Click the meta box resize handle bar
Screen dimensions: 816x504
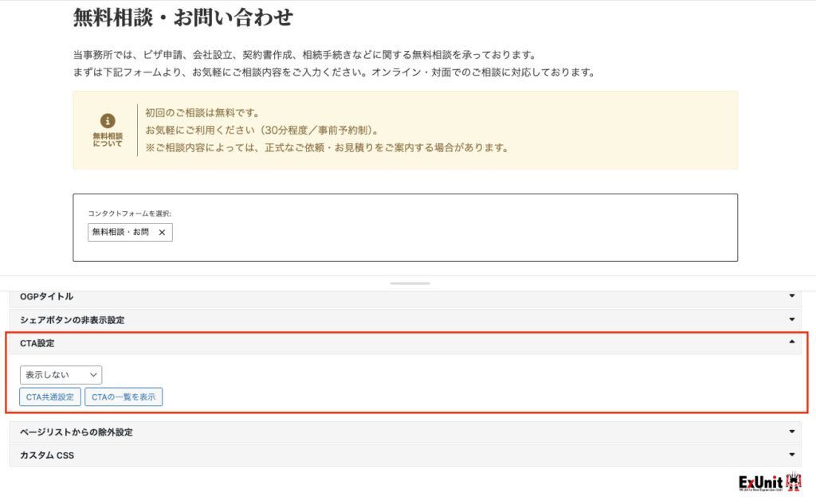(410, 283)
